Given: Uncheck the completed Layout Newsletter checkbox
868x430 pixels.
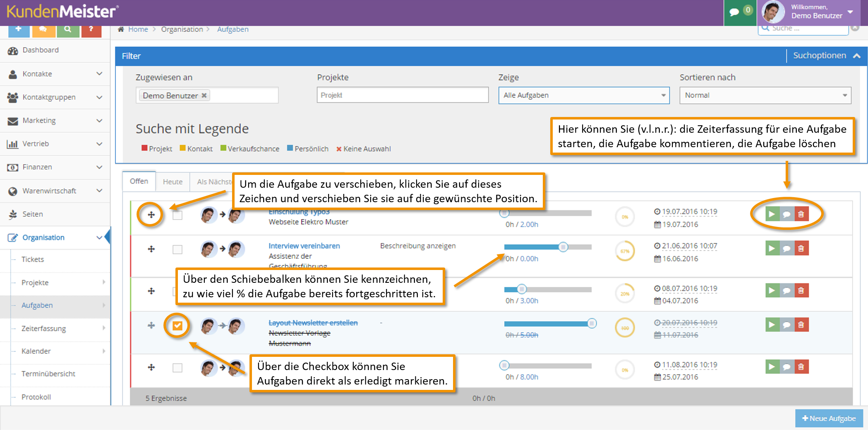Looking at the screenshot, I should coord(177,326).
